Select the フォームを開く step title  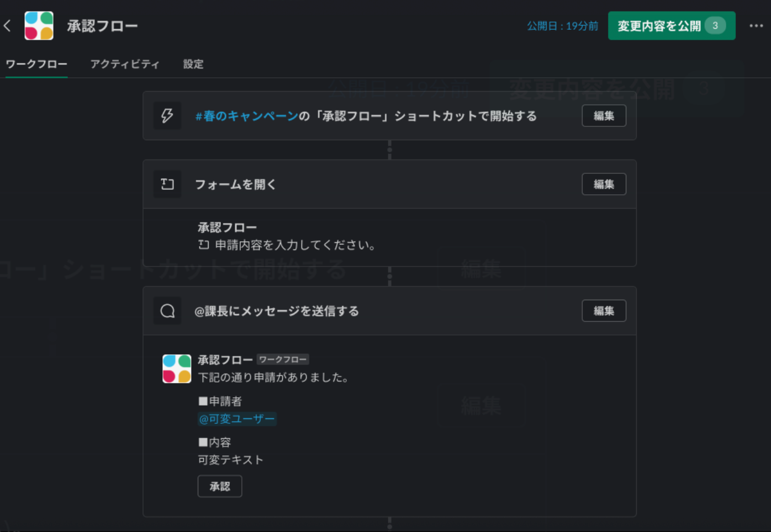[x=235, y=184]
